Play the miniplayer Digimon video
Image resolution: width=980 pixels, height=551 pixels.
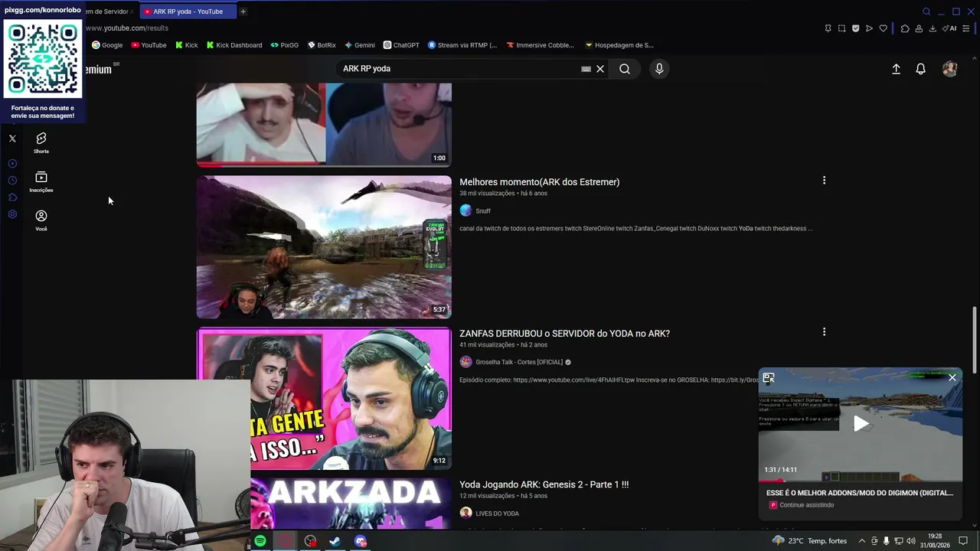(861, 424)
